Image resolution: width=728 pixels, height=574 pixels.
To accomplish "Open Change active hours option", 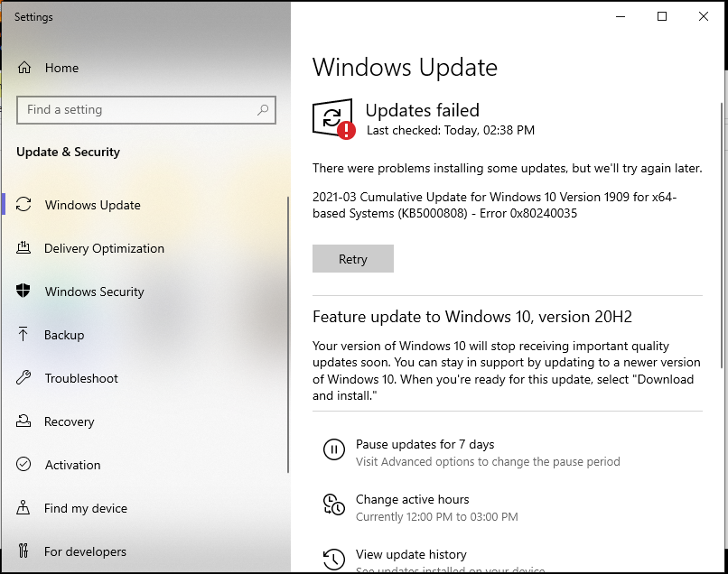I will (x=412, y=499).
